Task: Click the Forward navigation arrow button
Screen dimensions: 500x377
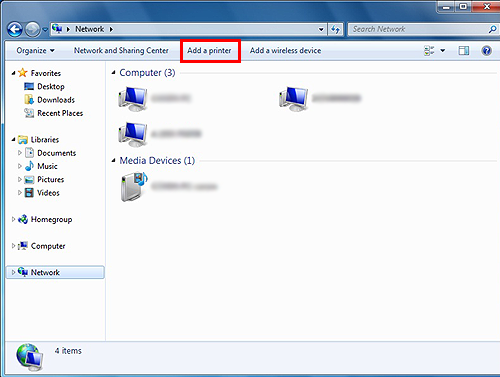Action: coord(32,30)
